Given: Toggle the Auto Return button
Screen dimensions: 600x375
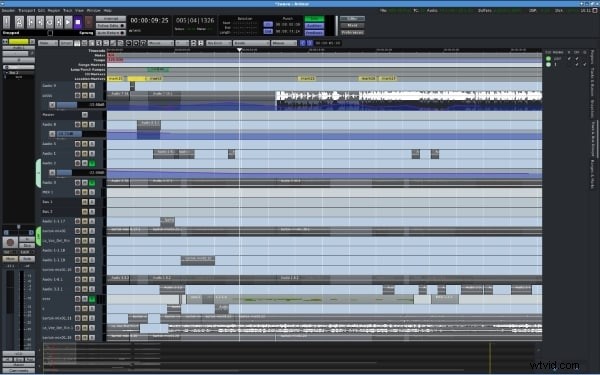Looking at the screenshot, I should pos(111,33).
